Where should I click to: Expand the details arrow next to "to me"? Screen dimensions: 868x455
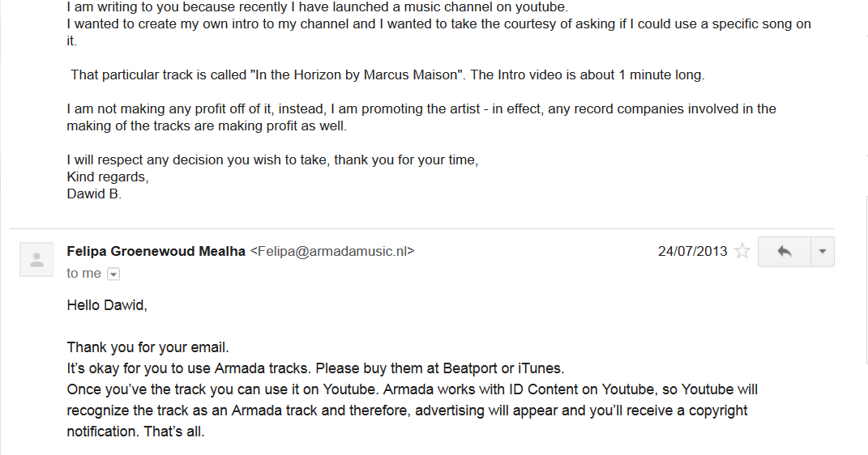coord(113,274)
